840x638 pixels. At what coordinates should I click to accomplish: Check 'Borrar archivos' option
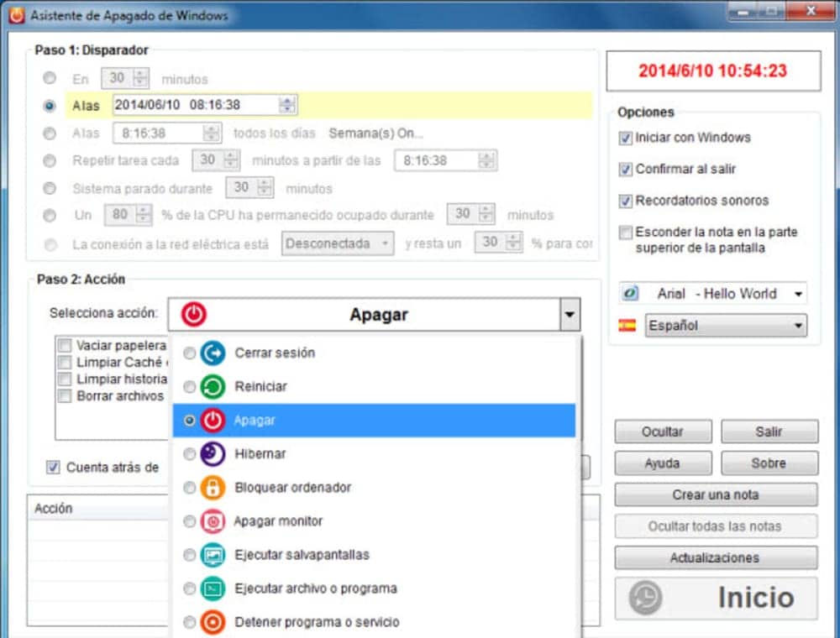(x=65, y=396)
